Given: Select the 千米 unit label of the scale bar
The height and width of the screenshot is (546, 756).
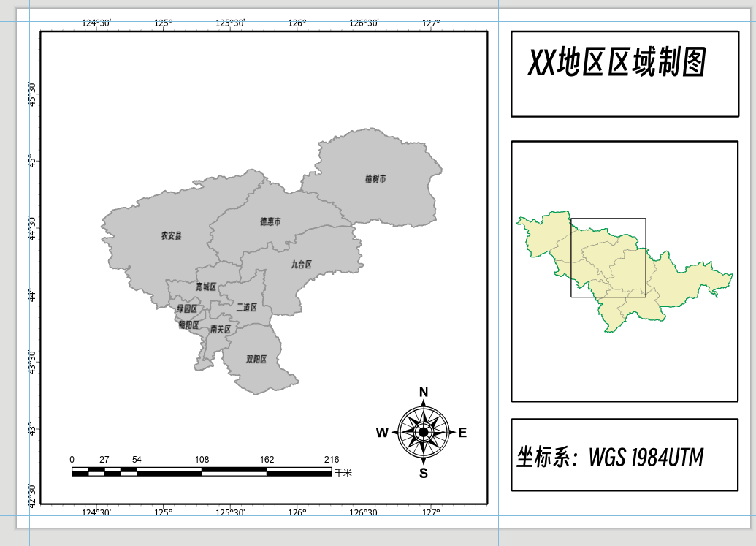Looking at the screenshot, I should coord(343,473).
